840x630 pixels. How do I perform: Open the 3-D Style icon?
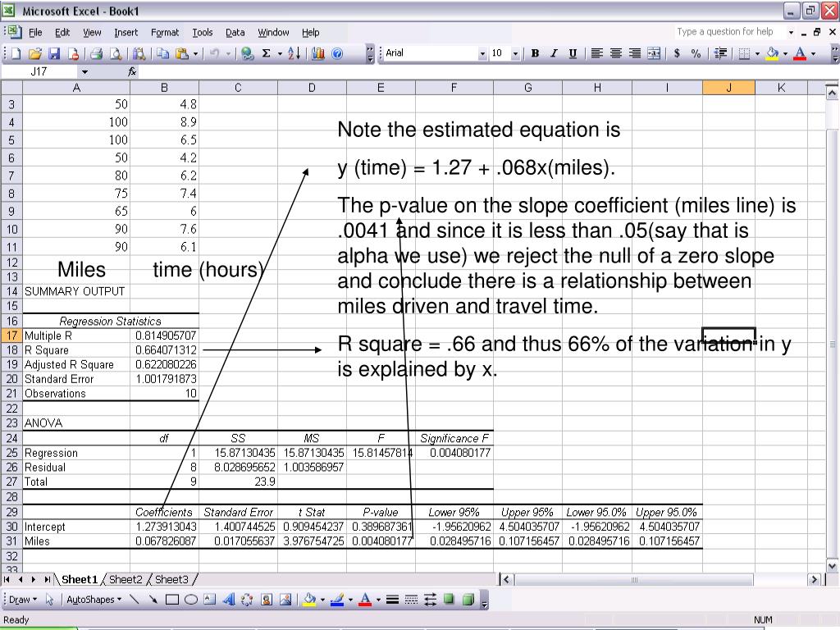point(468,600)
